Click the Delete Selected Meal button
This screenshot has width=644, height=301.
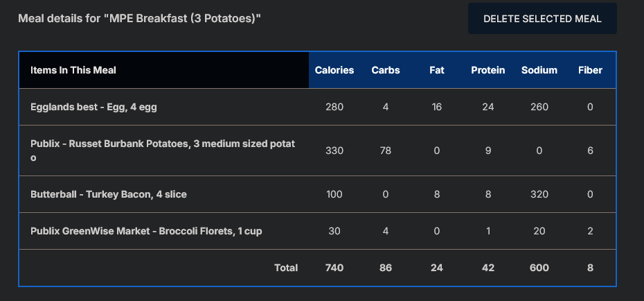tap(542, 19)
